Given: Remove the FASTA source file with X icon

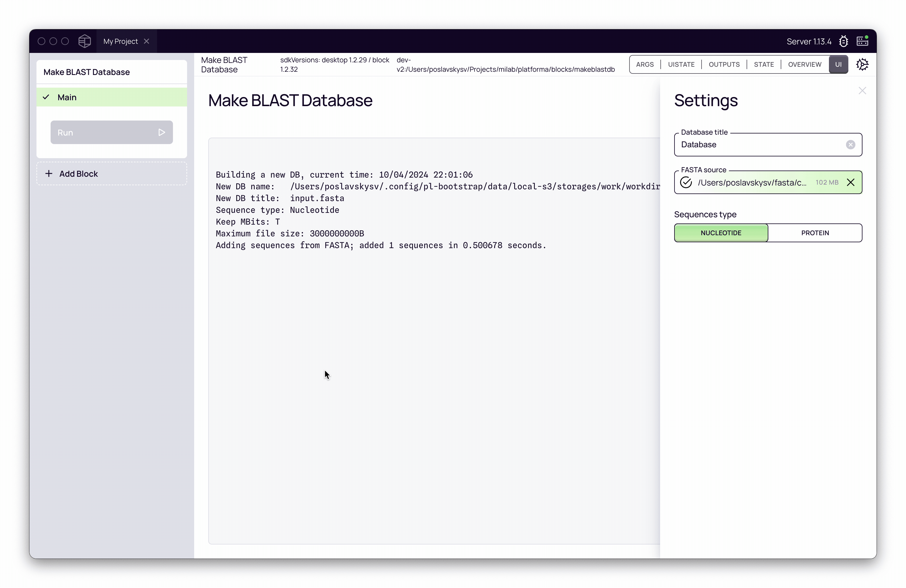Looking at the screenshot, I should click(x=851, y=182).
